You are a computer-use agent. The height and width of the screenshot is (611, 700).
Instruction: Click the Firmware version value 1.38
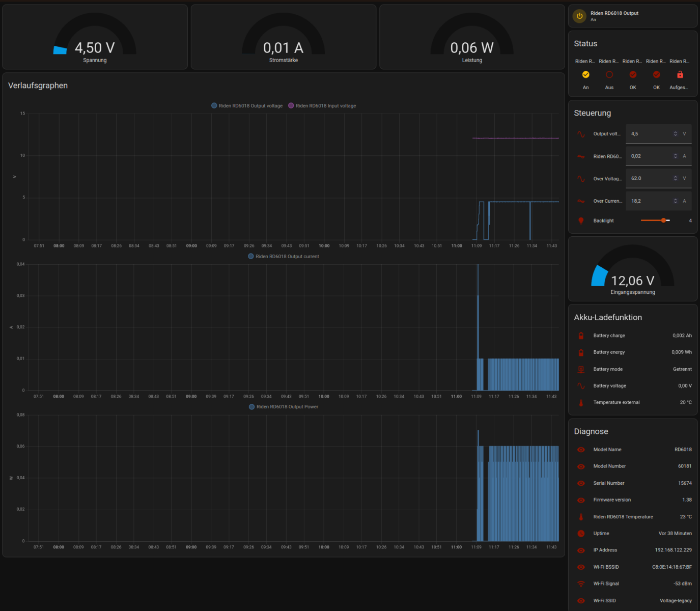point(687,500)
